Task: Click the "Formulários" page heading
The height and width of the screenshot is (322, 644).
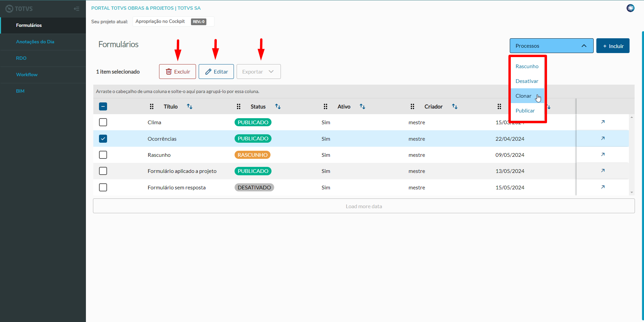Action: pos(118,44)
